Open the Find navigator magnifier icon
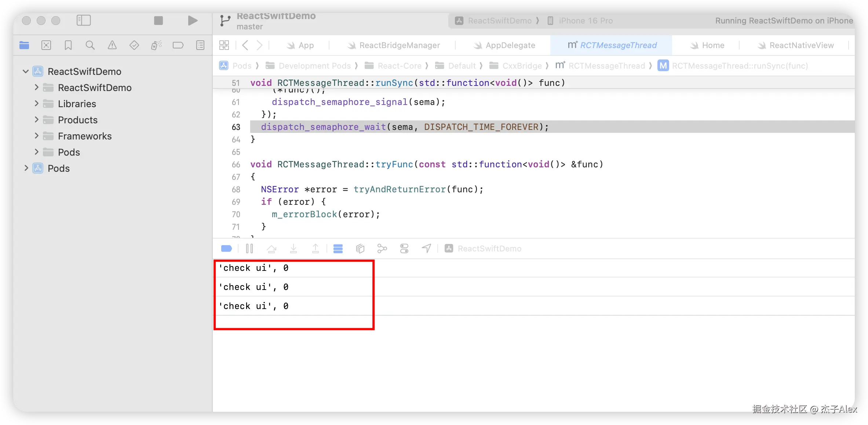 90,45
